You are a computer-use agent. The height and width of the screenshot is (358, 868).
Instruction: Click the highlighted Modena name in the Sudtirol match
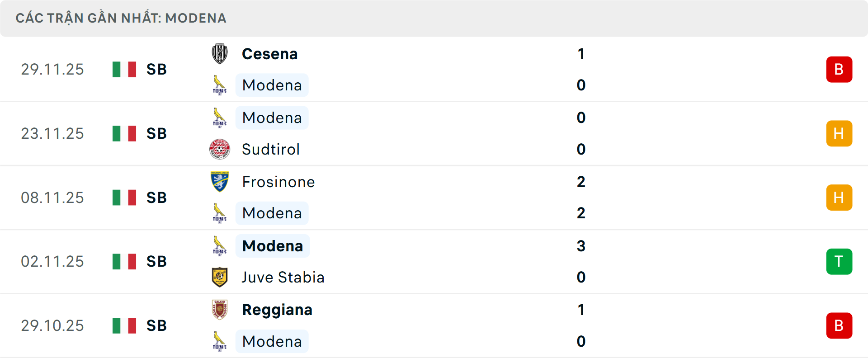pos(272,118)
